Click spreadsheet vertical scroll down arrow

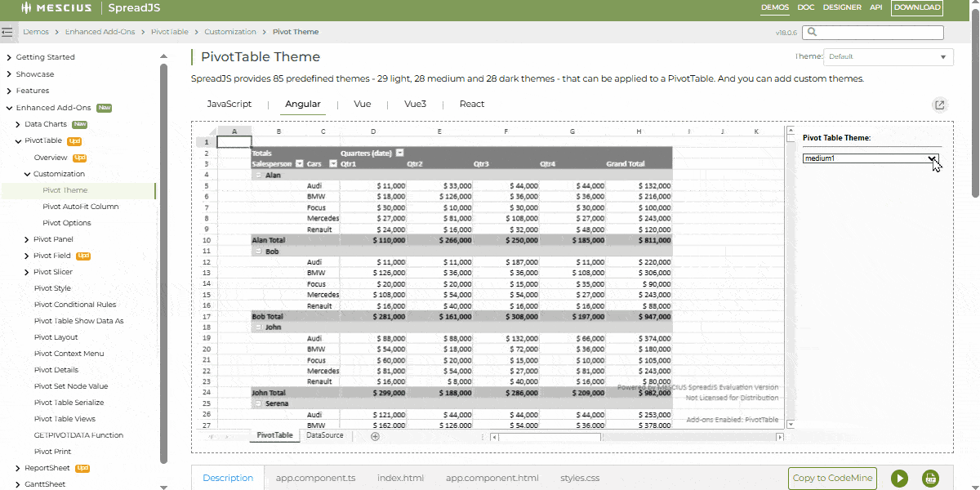coord(790,424)
